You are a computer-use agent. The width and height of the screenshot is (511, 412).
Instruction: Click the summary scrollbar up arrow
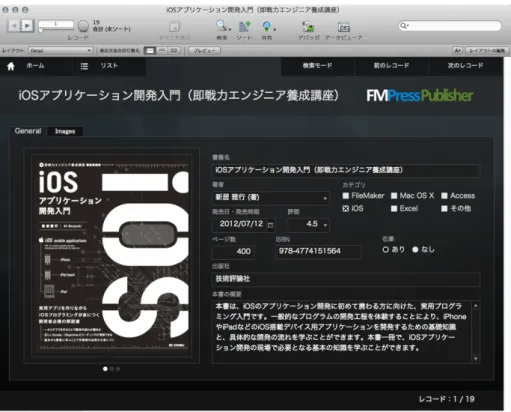476,305
